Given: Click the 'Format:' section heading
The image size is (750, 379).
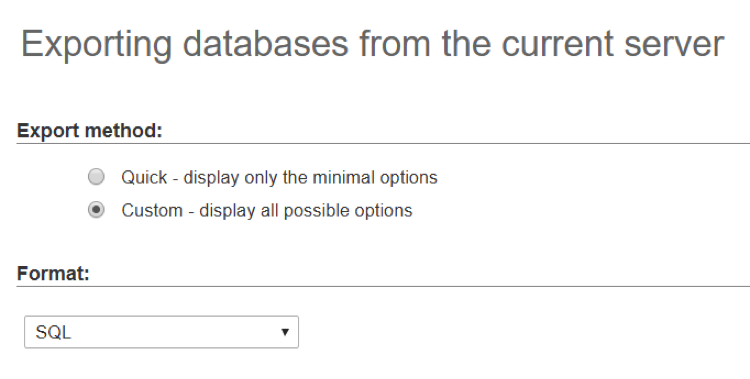Looking at the screenshot, I should (53, 273).
